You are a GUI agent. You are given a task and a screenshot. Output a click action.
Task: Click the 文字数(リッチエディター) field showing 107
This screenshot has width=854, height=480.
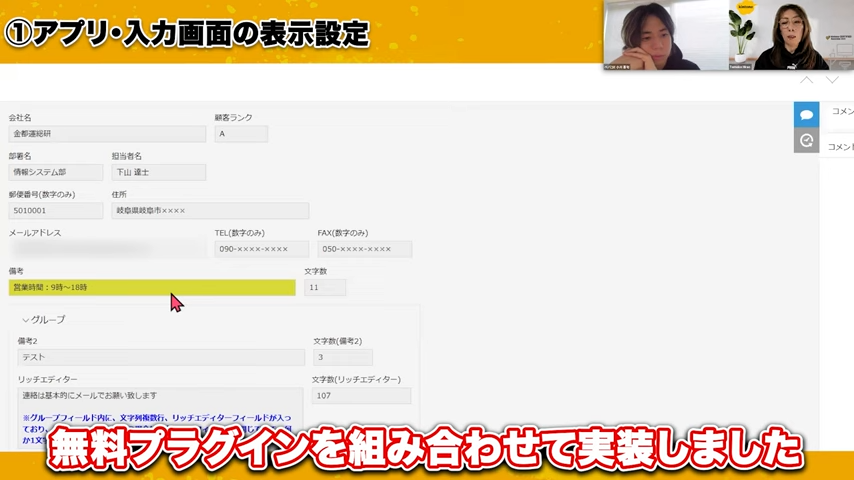pos(361,396)
